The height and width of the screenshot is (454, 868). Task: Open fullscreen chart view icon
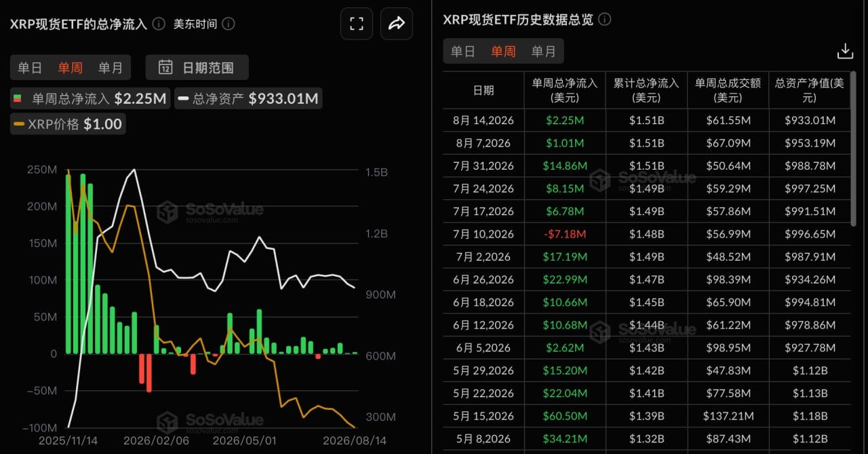357,24
